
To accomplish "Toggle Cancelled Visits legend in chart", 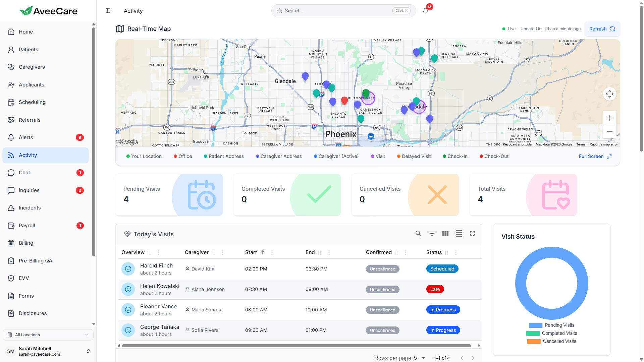I will tap(552, 341).
